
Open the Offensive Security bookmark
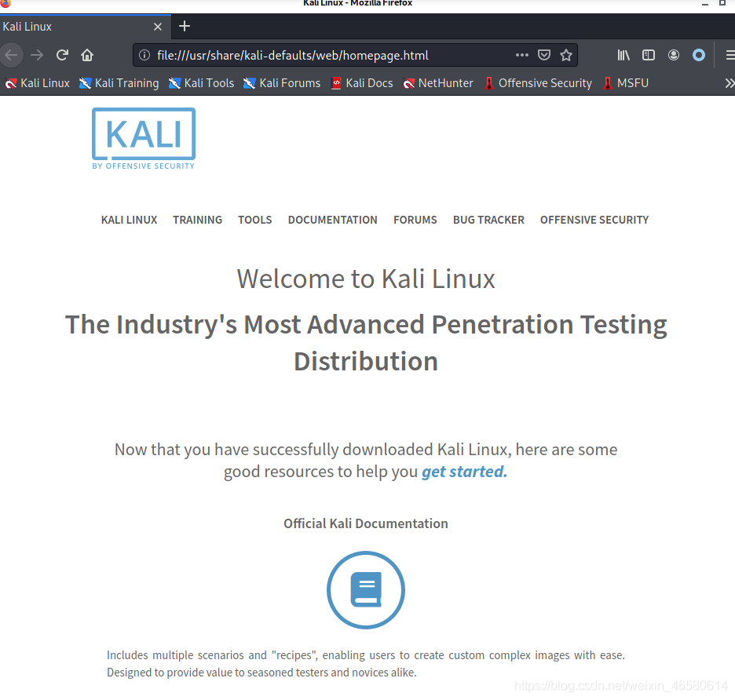coord(538,83)
